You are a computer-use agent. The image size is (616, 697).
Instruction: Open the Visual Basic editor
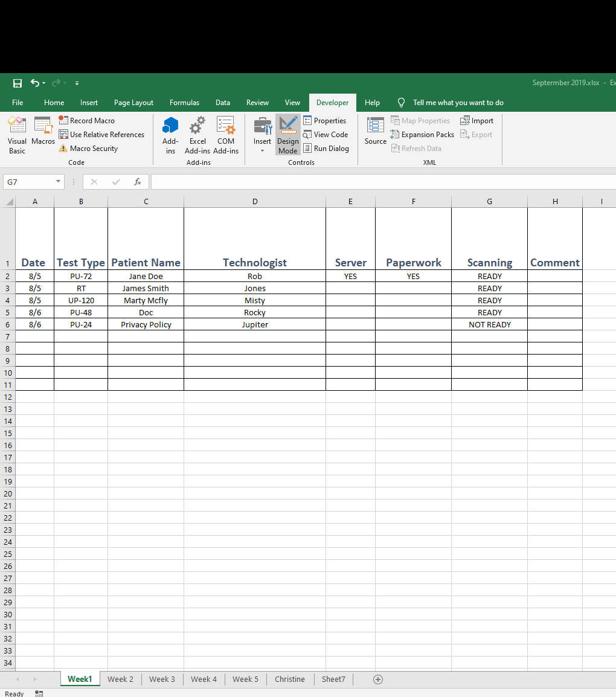(17, 133)
